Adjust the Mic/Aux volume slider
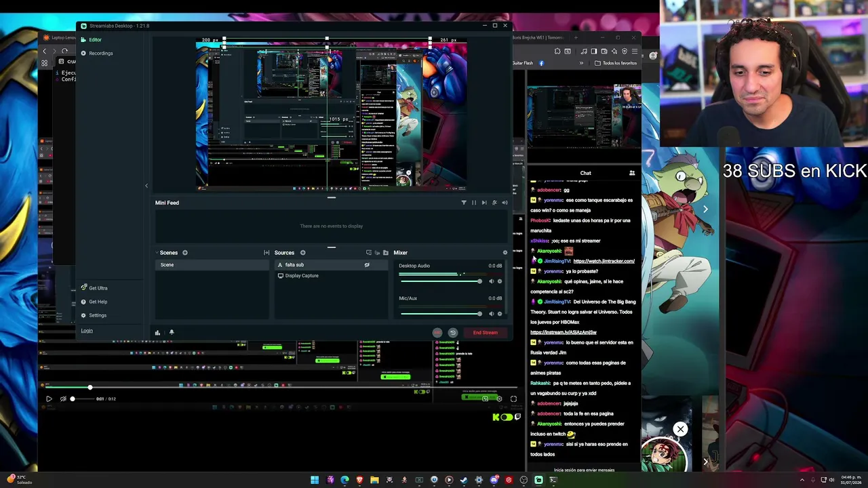The image size is (868, 488). click(x=441, y=314)
